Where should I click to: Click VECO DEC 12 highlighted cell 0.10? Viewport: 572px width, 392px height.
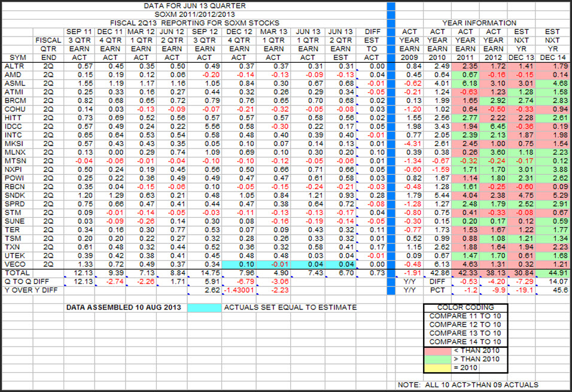[x=239, y=265]
